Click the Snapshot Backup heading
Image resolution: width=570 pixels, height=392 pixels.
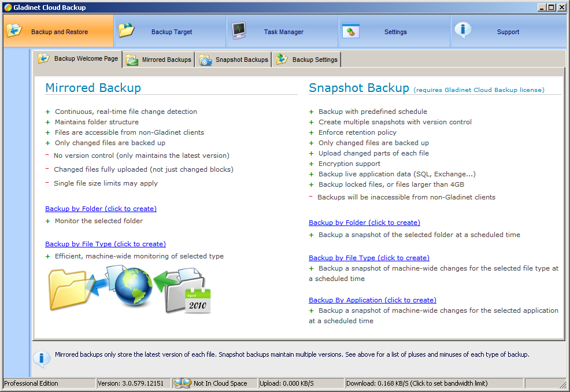pos(359,88)
